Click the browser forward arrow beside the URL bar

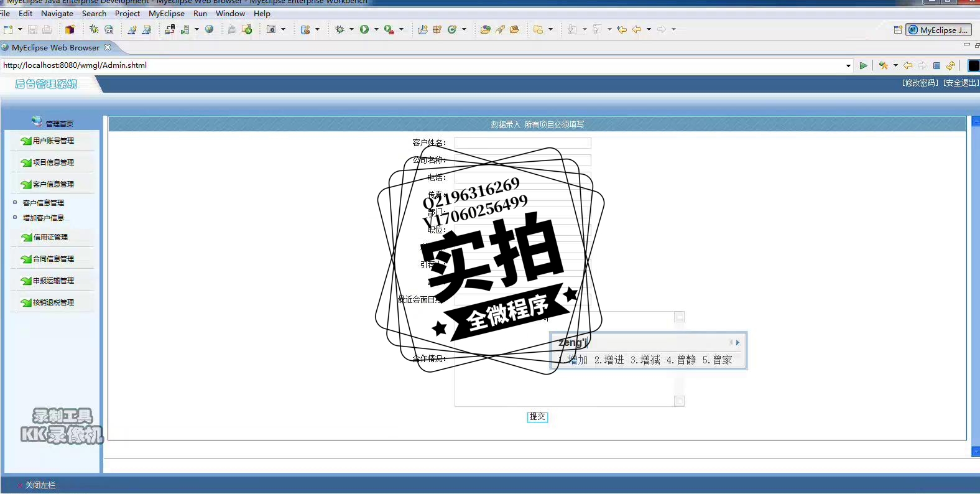pyautogui.click(x=922, y=65)
